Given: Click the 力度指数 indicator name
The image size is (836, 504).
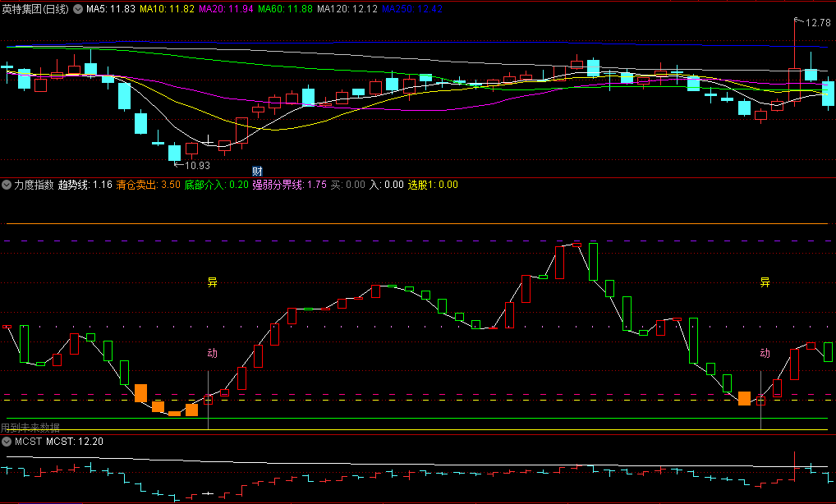Looking at the screenshot, I should click(x=34, y=185).
